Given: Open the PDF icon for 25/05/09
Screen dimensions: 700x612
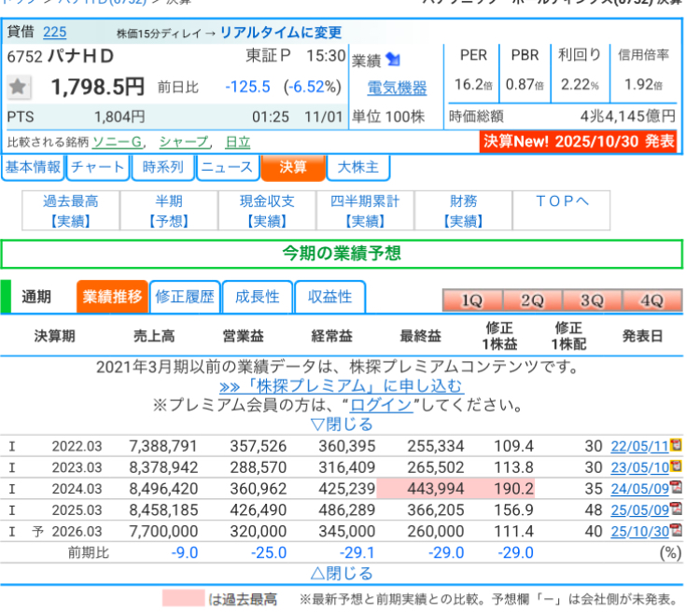Looking at the screenshot, I should (x=676, y=509).
